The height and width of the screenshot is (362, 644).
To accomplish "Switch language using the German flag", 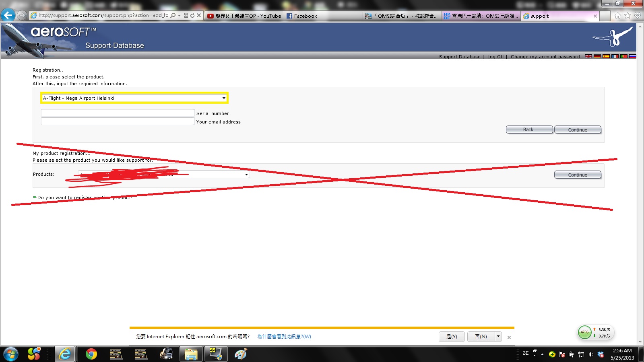I will click(x=597, y=56).
